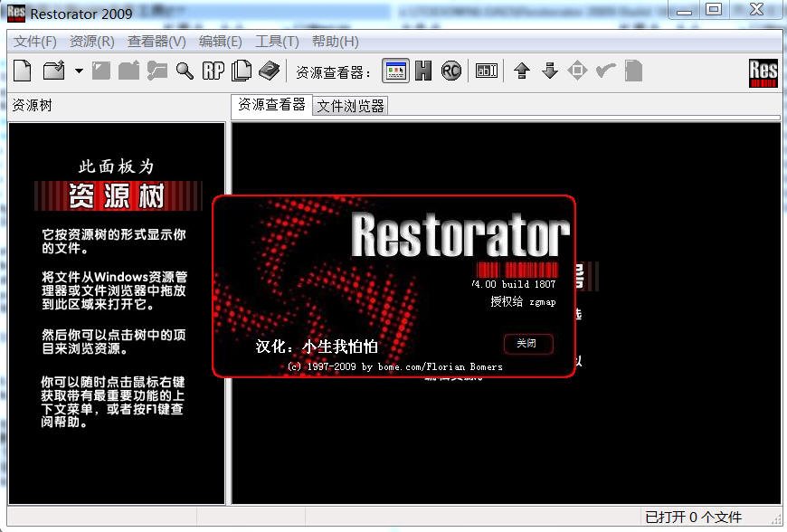Screen dimensions: 787x532
Task: Click the 4.00 build 1807 version text
Action: click(514, 284)
